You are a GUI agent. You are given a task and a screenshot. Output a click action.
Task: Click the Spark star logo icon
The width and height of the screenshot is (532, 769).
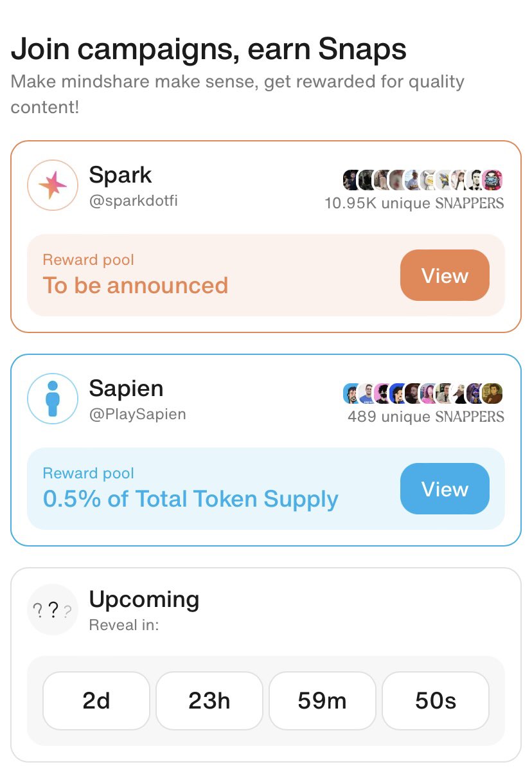53,185
